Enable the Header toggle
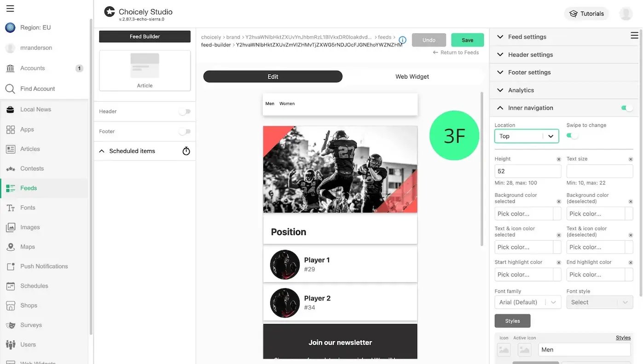 [185, 111]
